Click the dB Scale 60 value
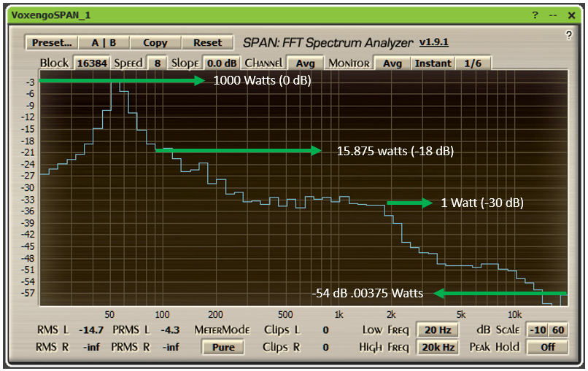The width and height of the screenshot is (588, 371). tap(557, 330)
